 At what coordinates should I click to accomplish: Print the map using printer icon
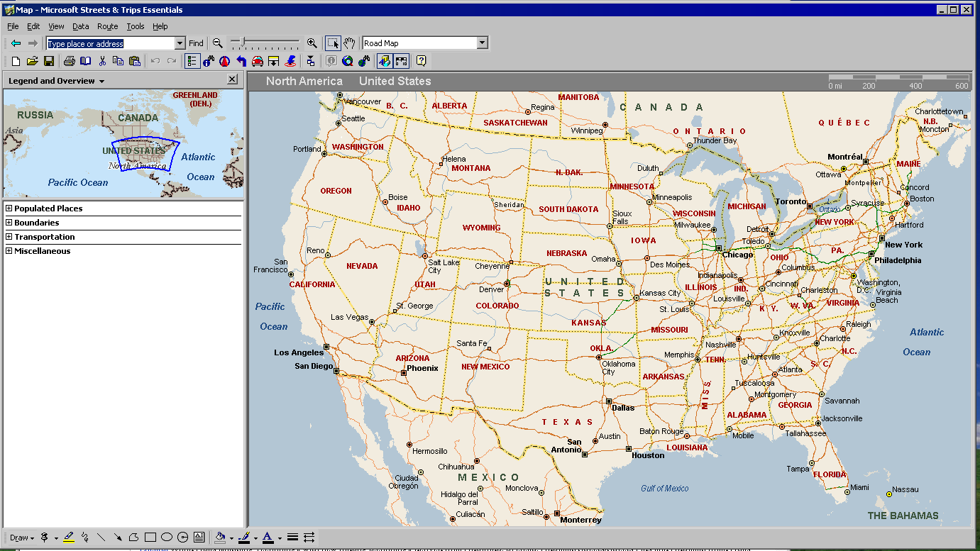[70, 62]
